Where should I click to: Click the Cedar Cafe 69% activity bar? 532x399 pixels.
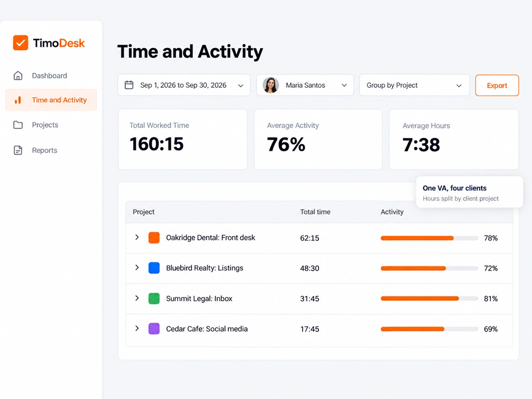click(x=429, y=329)
